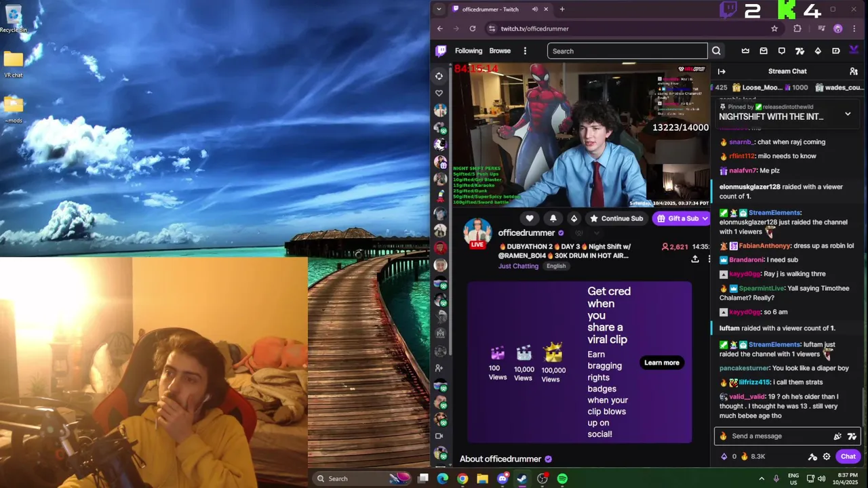Open the 7TV emote menu in chat input

(852, 436)
